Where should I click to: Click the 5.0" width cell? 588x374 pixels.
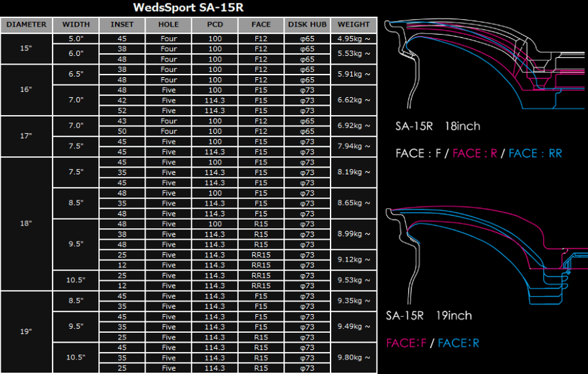tap(76, 39)
